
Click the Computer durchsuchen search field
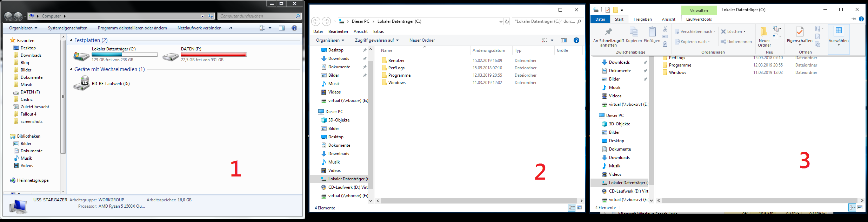(256, 16)
